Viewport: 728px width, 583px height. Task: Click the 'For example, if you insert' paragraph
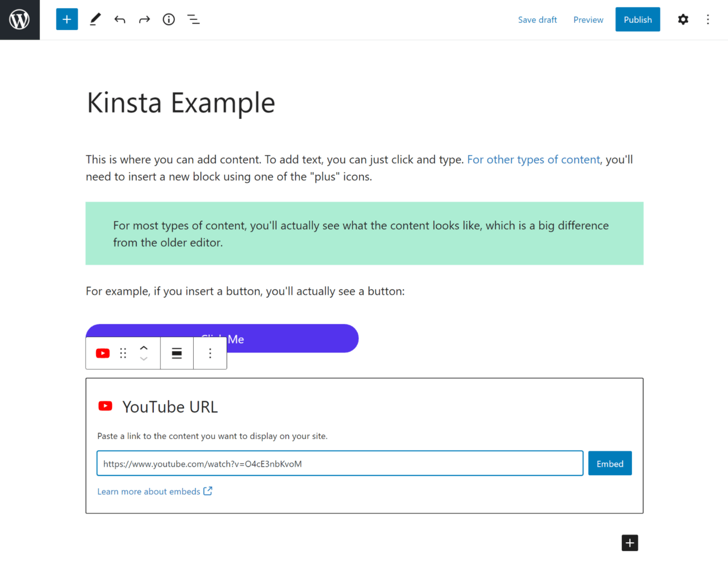click(x=245, y=291)
